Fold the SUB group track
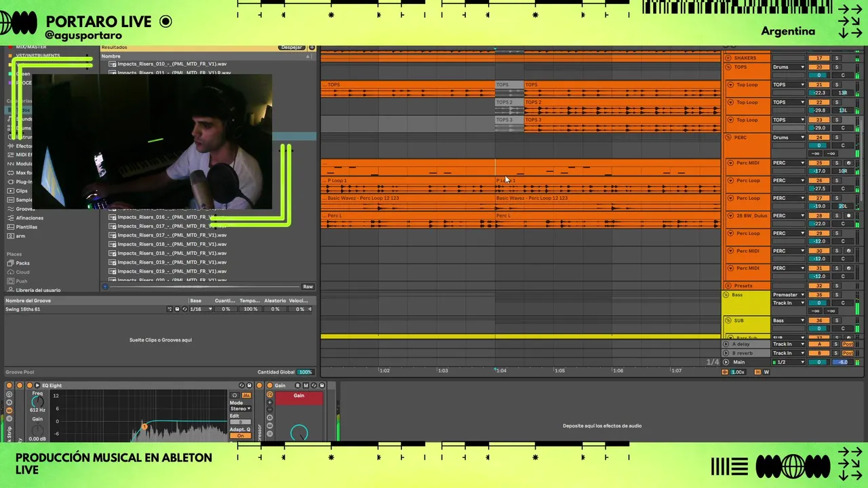Viewport: 868px width, 488px height. [727, 321]
